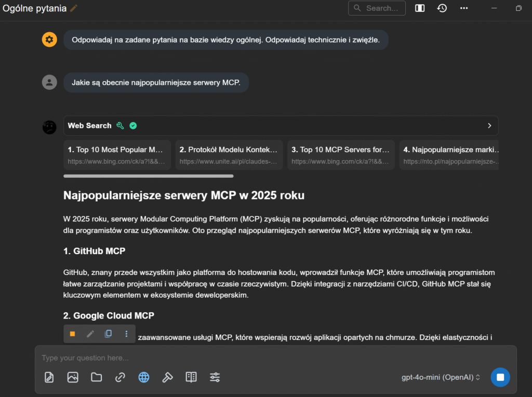Open settings sliders icon in input toolbar
The width and height of the screenshot is (532, 397).
[x=215, y=377]
